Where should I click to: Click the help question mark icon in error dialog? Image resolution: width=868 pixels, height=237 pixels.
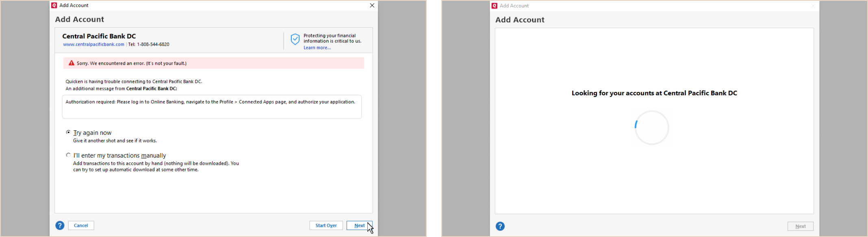pos(60,226)
